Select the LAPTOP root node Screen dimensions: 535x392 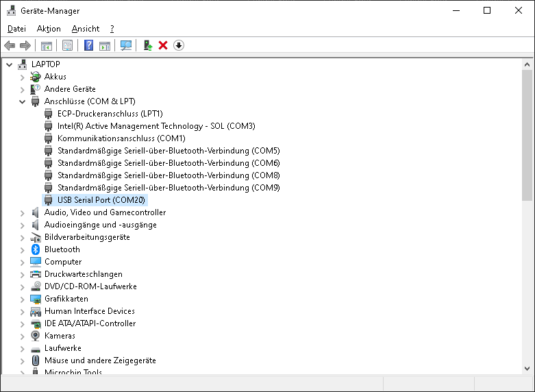[45, 64]
